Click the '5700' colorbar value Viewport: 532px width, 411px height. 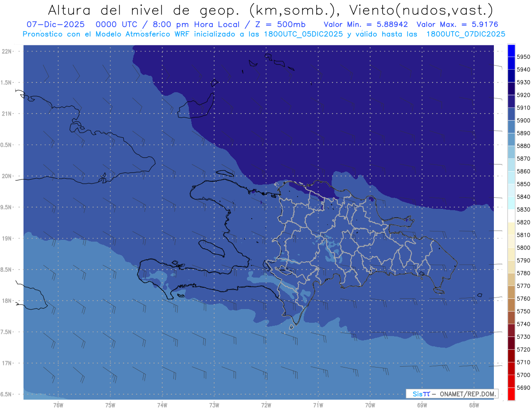coord(524,375)
